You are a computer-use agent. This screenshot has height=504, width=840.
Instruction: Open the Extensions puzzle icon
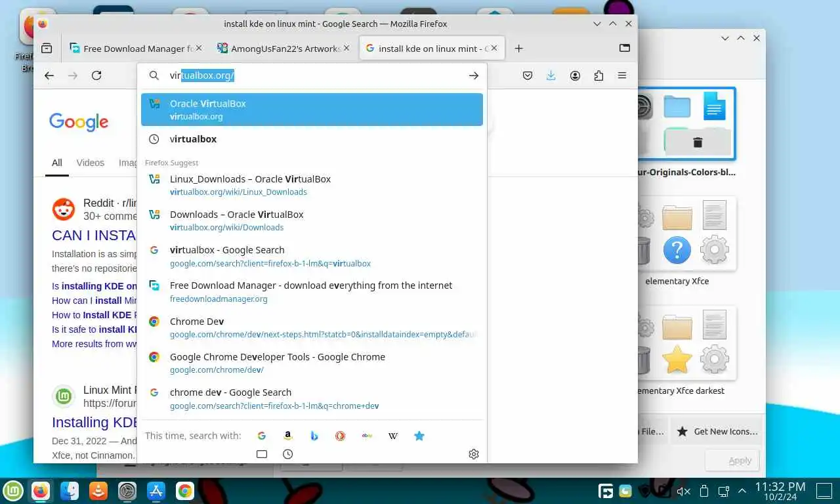coord(598,75)
